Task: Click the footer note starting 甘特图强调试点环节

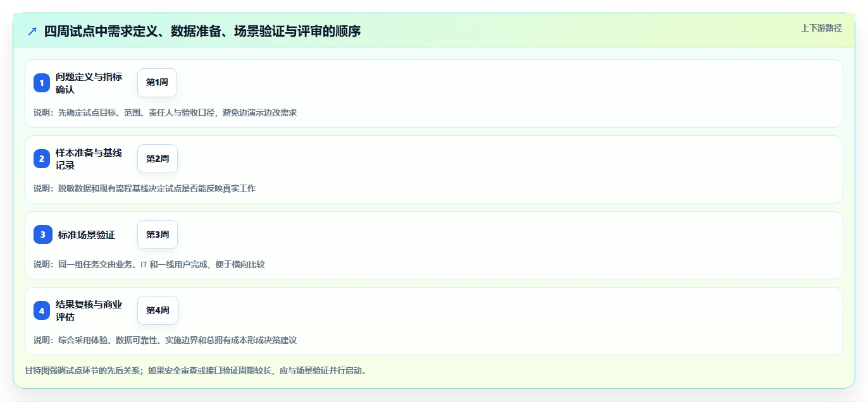Action: pos(195,370)
